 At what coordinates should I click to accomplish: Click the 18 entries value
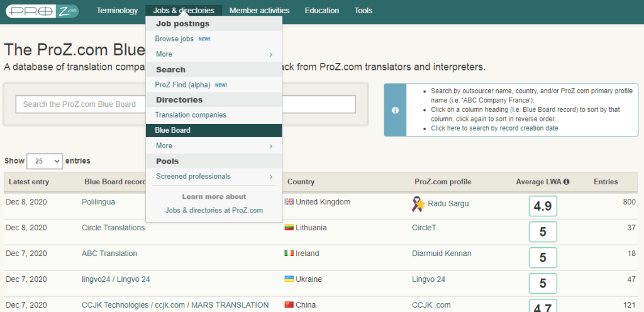[631, 253]
